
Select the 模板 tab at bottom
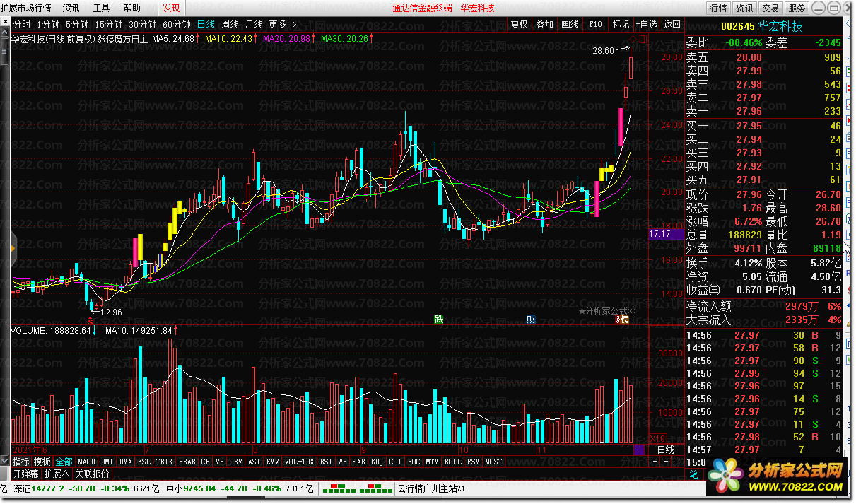pyautogui.click(x=42, y=462)
